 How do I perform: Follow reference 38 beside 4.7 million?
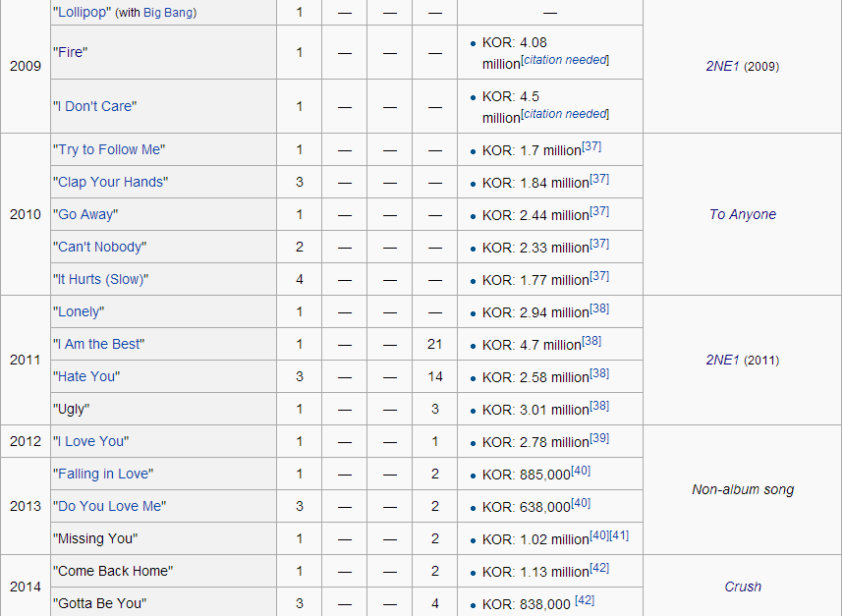pos(591,341)
